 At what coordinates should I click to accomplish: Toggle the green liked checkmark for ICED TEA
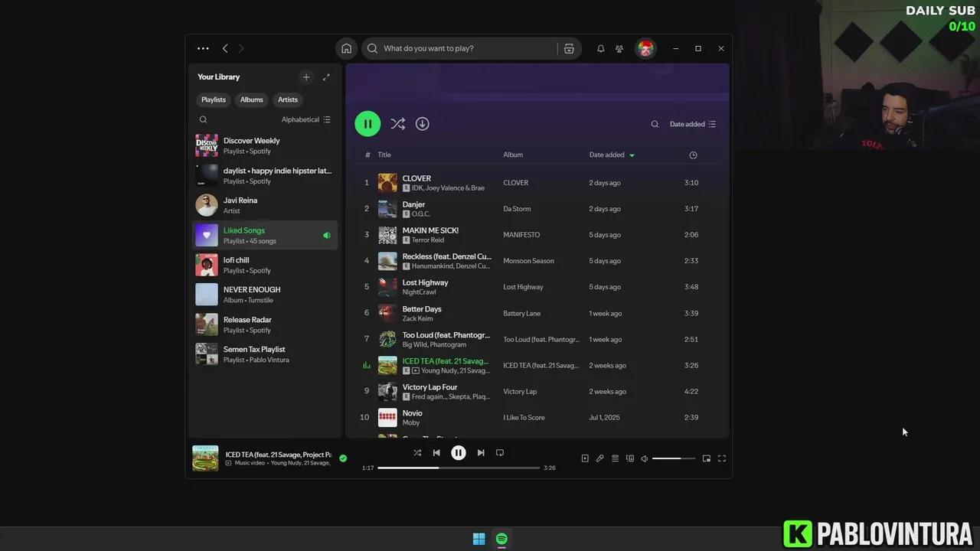pos(343,458)
